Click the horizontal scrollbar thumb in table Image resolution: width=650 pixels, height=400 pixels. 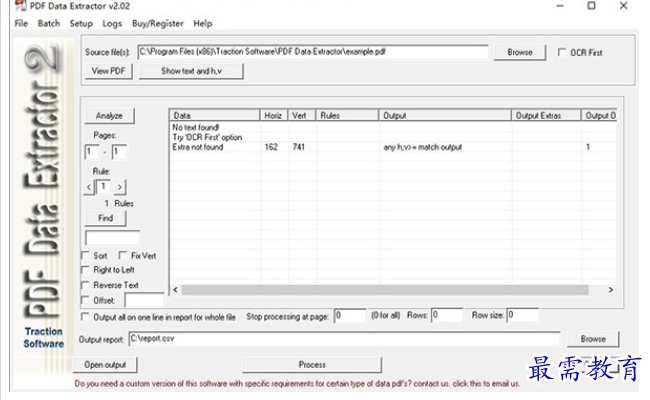[385, 290]
